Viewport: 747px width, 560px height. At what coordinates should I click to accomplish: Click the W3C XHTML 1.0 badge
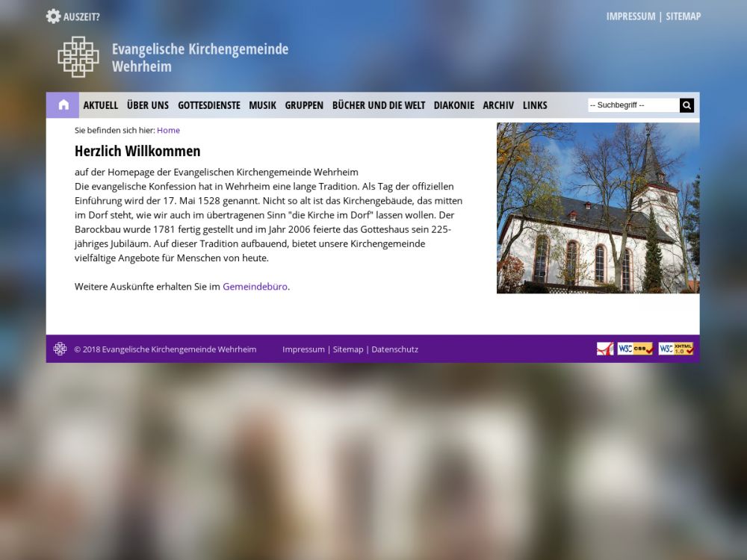(676, 349)
